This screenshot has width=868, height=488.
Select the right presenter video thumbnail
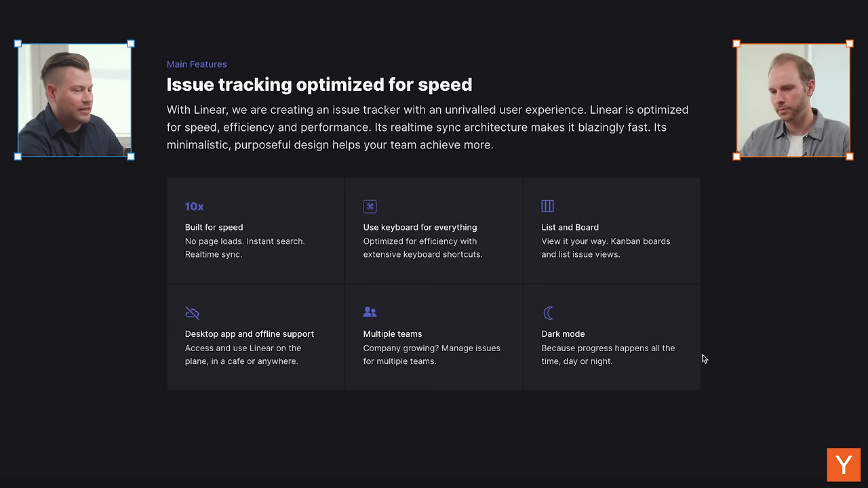click(793, 100)
